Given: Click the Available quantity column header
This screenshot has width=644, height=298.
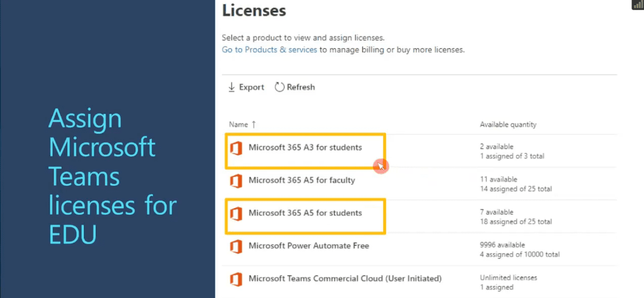Looking at the screenshot, I should pyautogui.click(x=508, y=125).
